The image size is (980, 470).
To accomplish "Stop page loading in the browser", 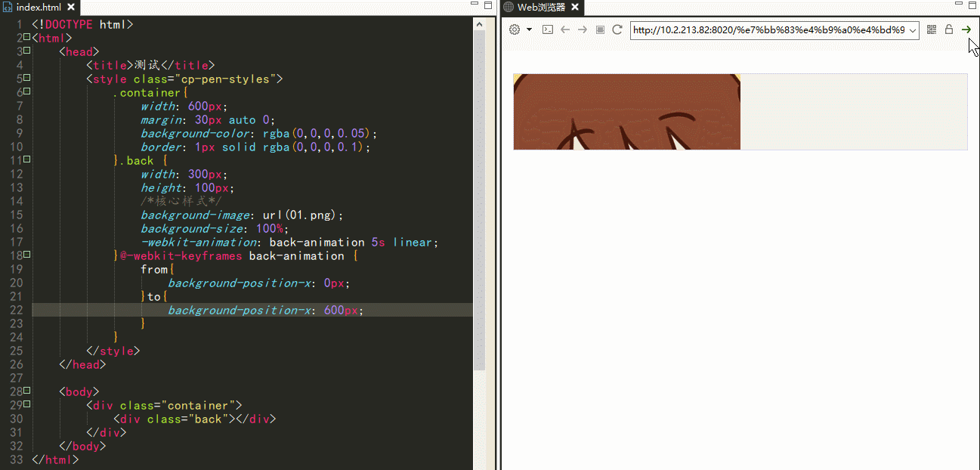I will pyautogui.click(x=600, y=29).
